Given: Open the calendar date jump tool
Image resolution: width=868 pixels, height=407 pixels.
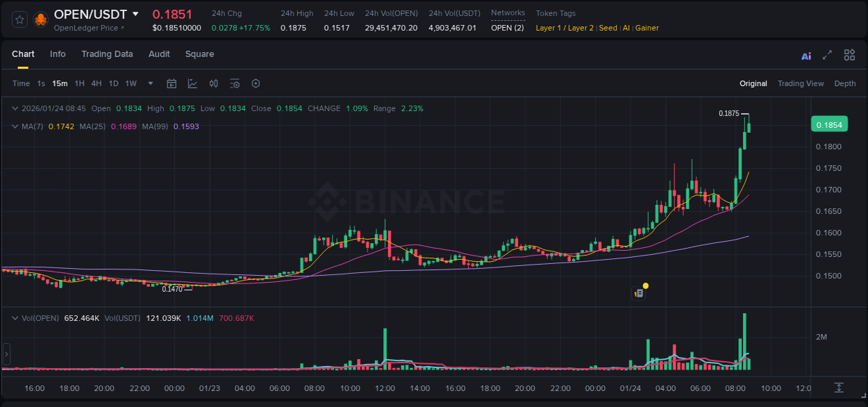Looking at the screenshot, I should click(x=172, y=83).
